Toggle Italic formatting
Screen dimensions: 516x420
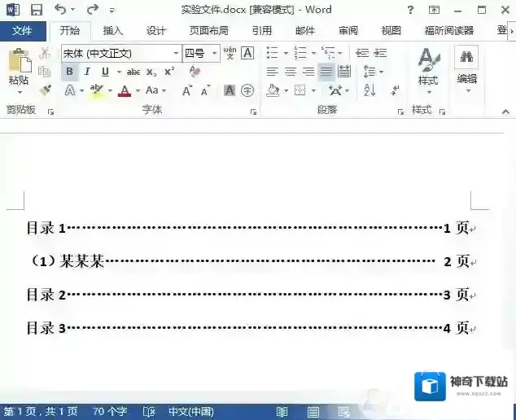86,72
